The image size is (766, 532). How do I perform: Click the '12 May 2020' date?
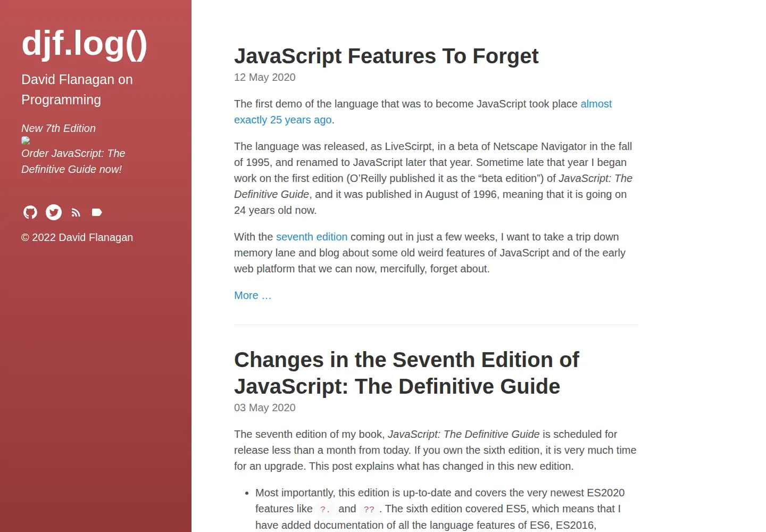[265, 77]
